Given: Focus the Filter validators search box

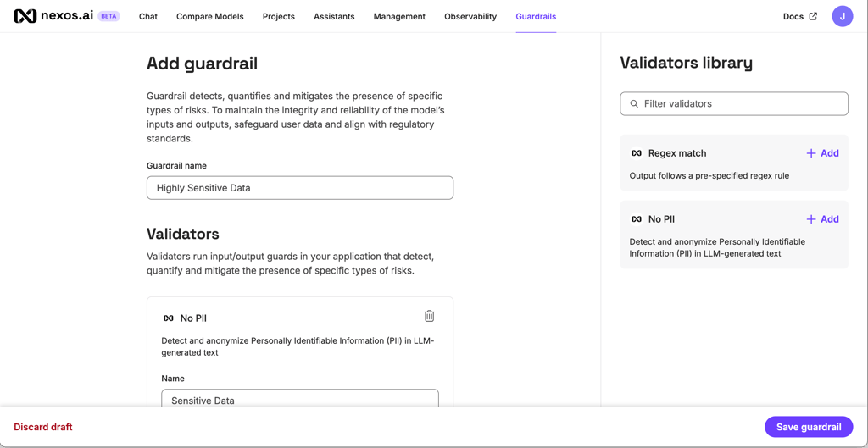Looking at the screenshot, I should tap(734, 104).
